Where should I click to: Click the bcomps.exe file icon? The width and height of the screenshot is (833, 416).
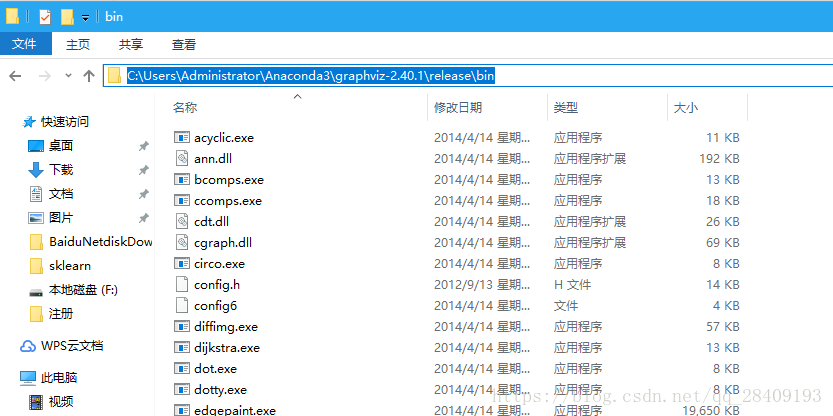pyautogui.click(x=182, y=179)
